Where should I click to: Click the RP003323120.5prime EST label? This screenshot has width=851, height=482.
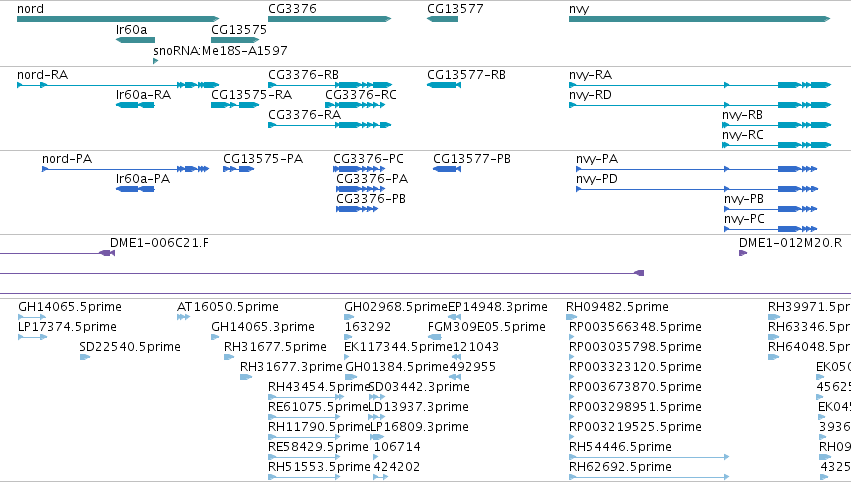[x=636, y=367]
